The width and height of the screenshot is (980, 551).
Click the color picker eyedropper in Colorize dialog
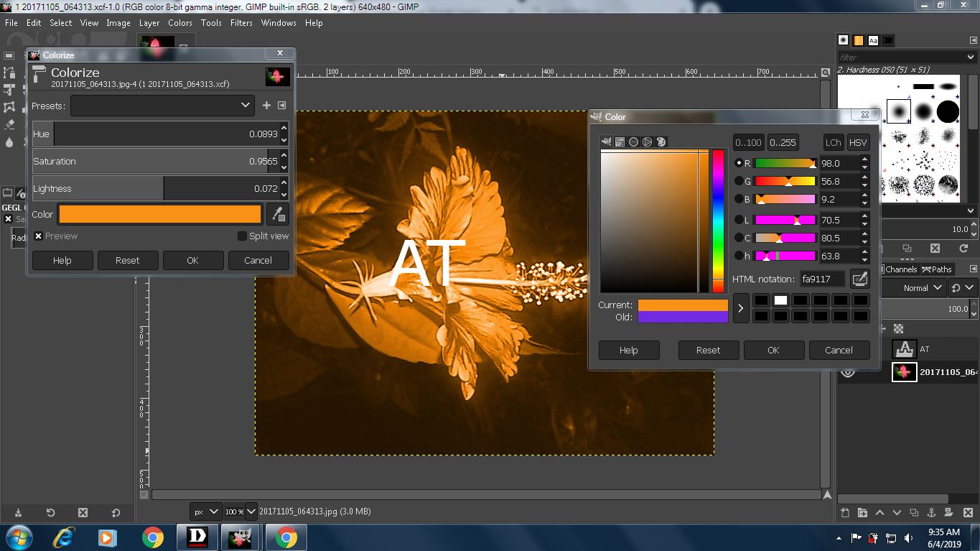point(278,214)
